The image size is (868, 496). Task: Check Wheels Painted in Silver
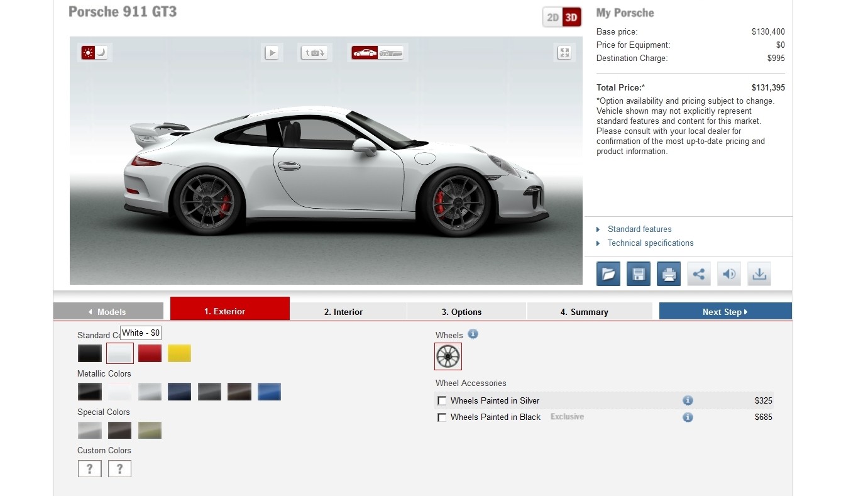tap(442, 401)
